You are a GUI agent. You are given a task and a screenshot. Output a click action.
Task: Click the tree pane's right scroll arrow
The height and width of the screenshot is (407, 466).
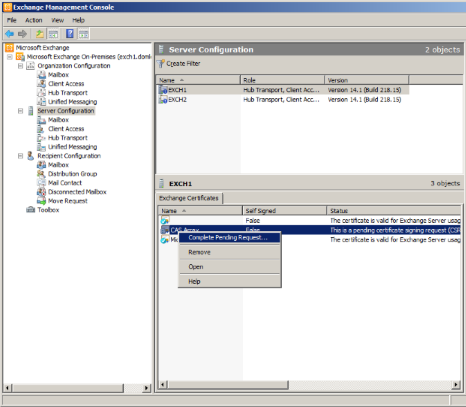coord(146,388)
